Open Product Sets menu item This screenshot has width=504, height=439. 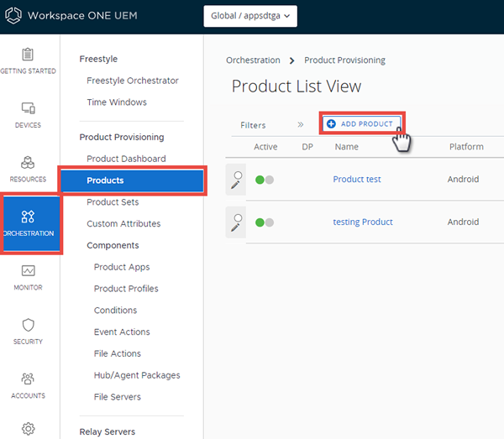[113, 202]
